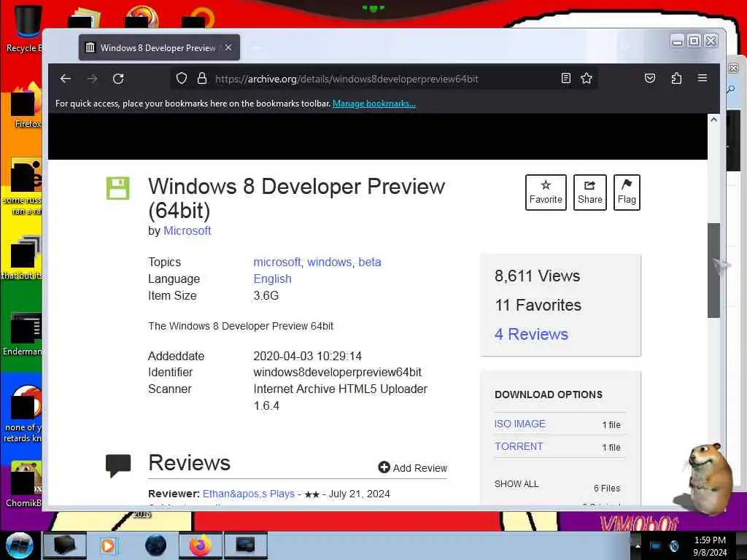Click the Reviews speech bubble icon
Screen dimensions: 747x560
(118, 466)
